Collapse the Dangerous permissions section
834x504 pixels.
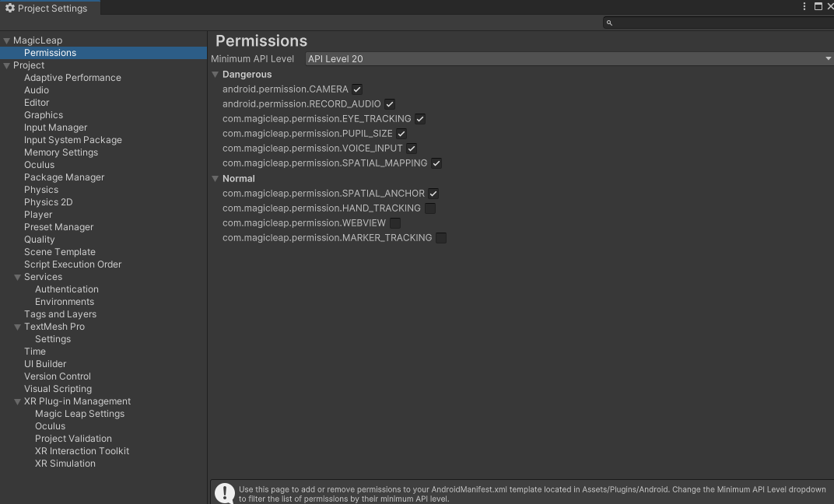(216, 75)
